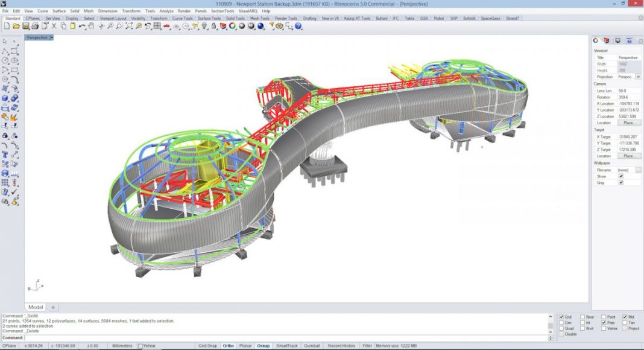Click the Help question mark icon
644x350 pixels.
click(x=298, y=26)
